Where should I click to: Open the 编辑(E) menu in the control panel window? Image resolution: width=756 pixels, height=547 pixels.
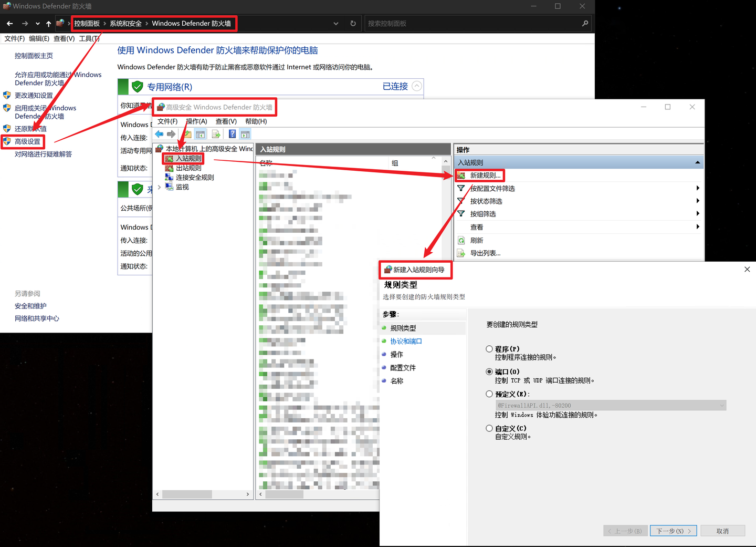click(39, 38)
